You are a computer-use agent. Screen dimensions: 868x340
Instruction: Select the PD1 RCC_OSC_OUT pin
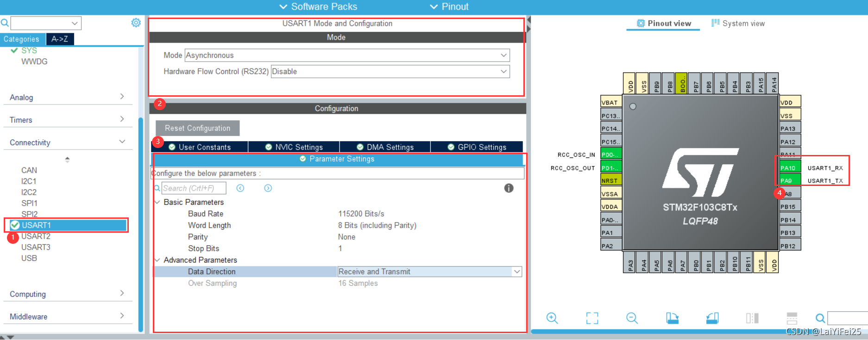click(611, 167)
